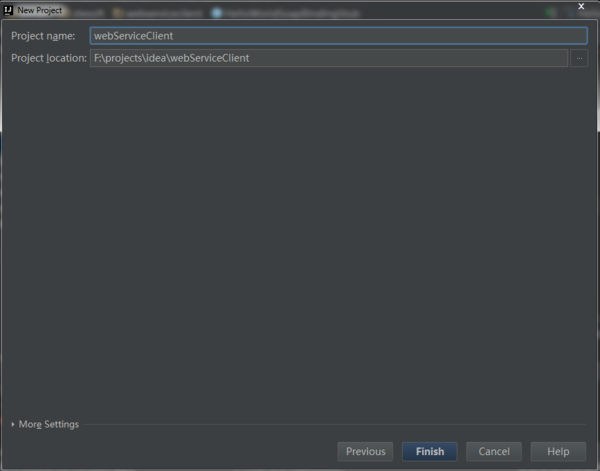Viewport: 600px width, 471px height.
Task: Place cursor at end of webServiceClient name text
Action: 175,36
